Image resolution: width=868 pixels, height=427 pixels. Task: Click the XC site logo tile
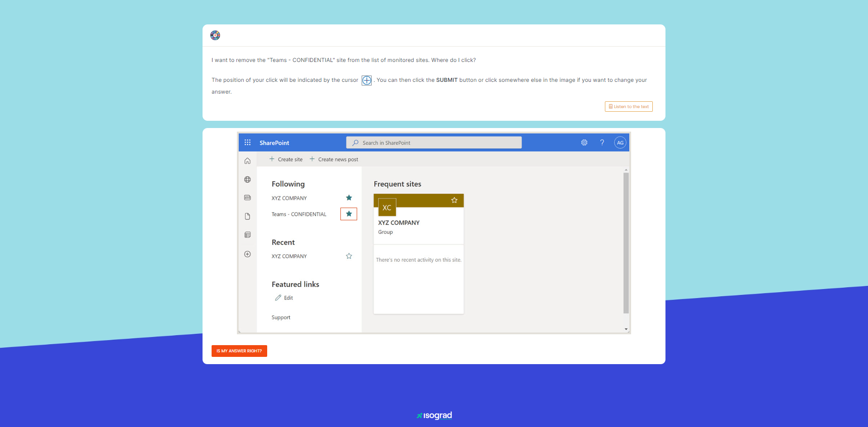coord(387,208)
